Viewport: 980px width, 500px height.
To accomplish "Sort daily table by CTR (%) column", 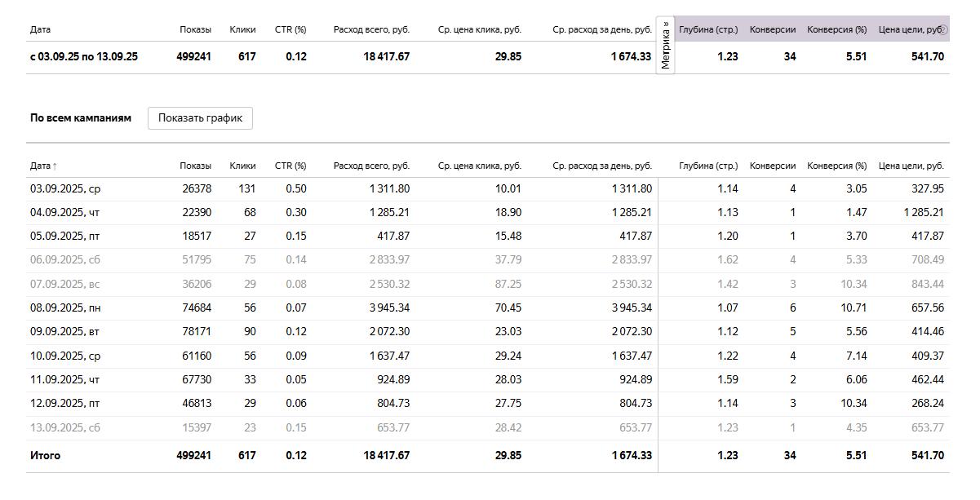I will coord(290,166).
